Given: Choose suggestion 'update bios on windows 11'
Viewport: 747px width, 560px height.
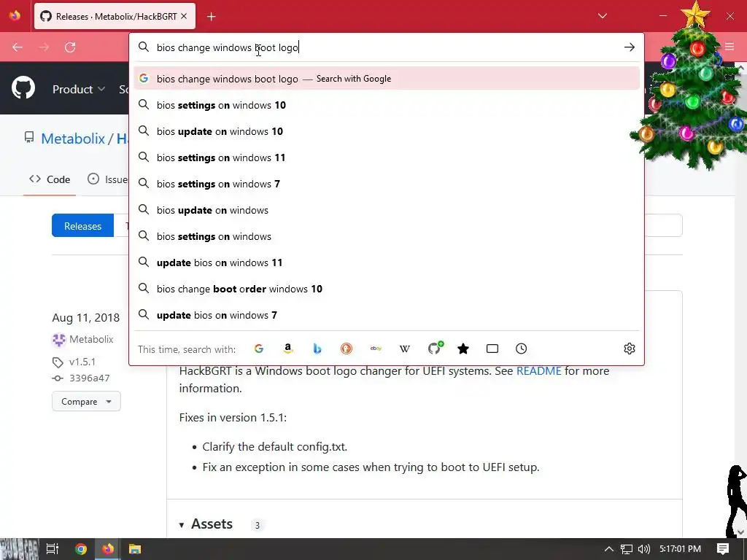Looking at the screenshot, I should [387, 262].
